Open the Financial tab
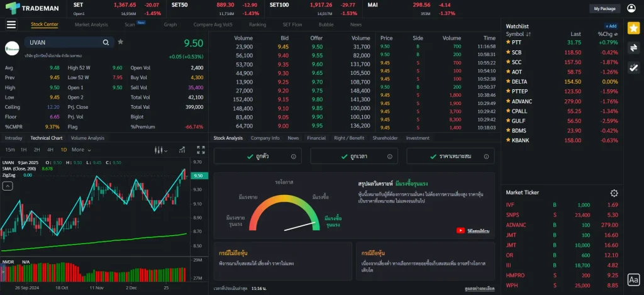This screenshot has height=295, width=644. (316, 138)
